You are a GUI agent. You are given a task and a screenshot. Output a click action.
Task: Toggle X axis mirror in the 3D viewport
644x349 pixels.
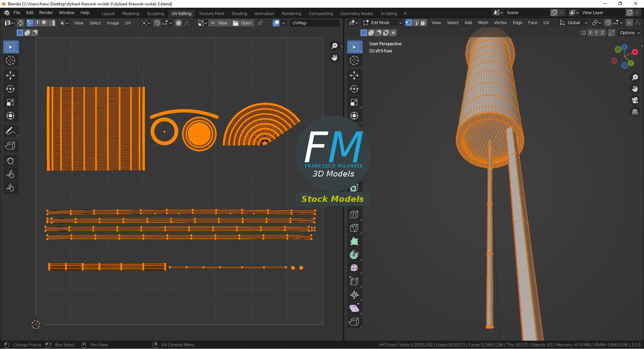pyautogui.click(x=590, y=33)
